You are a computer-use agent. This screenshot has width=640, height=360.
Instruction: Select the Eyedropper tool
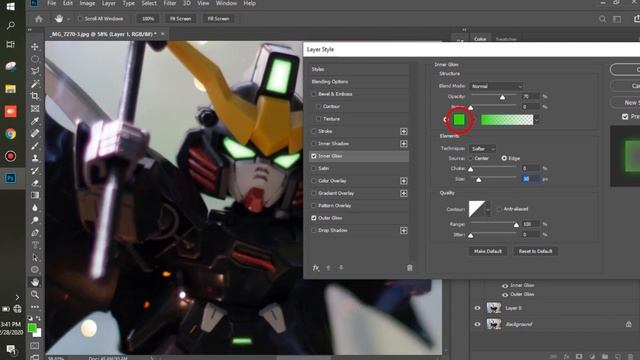point(35,121)
